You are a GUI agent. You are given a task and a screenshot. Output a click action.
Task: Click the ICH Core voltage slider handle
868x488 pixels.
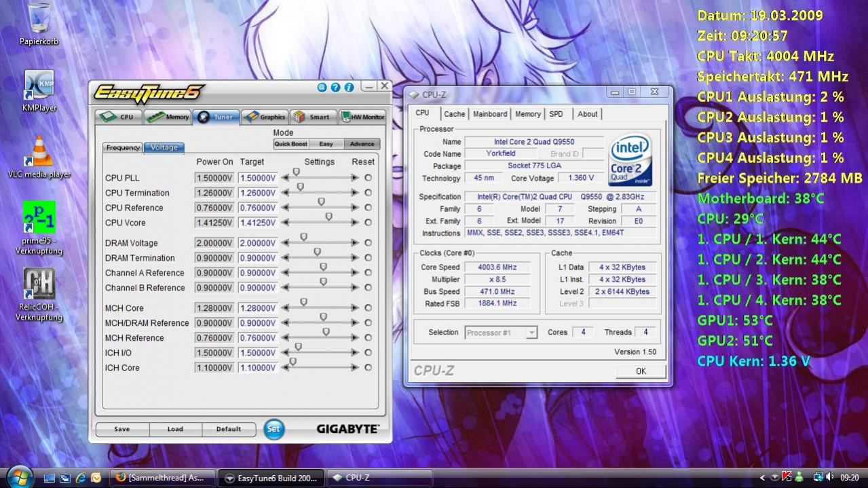click(x=293, y=362)
